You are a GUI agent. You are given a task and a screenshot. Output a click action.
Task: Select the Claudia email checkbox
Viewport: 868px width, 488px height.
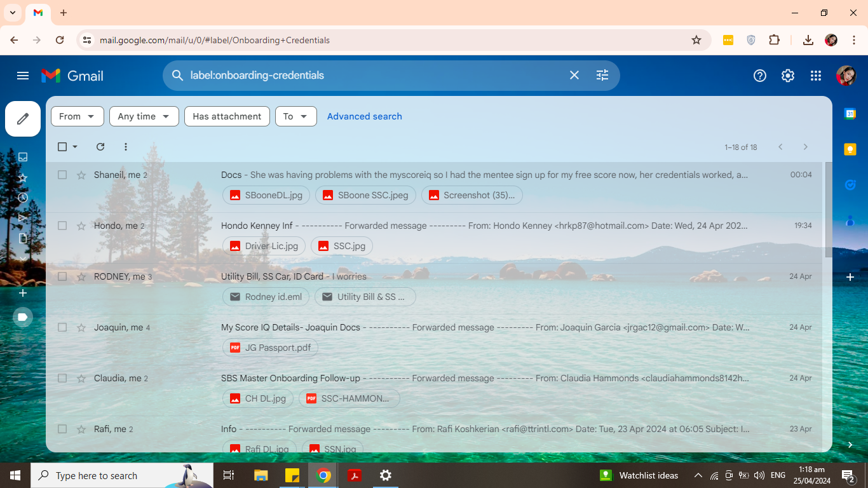62,378
